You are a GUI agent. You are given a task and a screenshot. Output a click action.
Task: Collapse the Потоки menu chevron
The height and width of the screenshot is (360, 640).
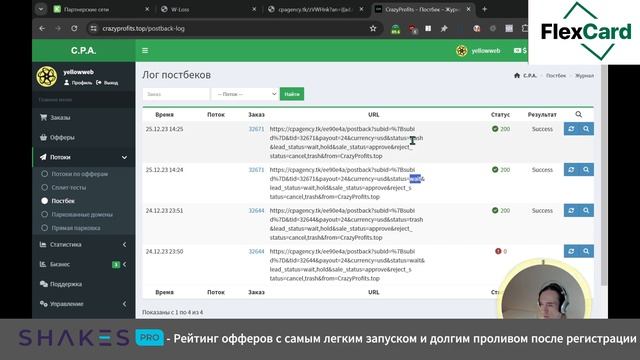coord(124,158)
